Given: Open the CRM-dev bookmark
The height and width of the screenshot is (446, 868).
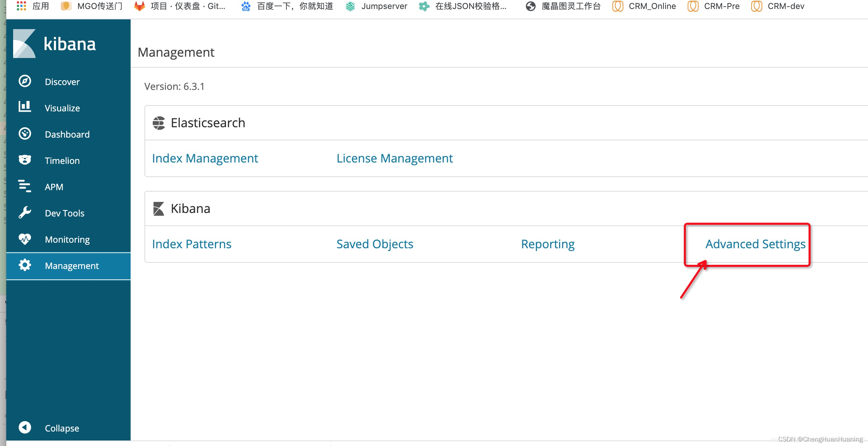Looking at the screenshot, I should click(x=786, y=6).
